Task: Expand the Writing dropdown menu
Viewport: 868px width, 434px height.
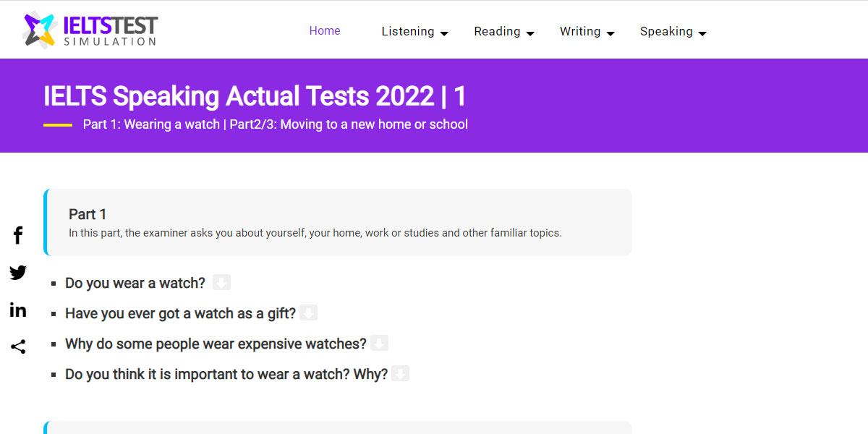Action: click(x=587, y=32)
